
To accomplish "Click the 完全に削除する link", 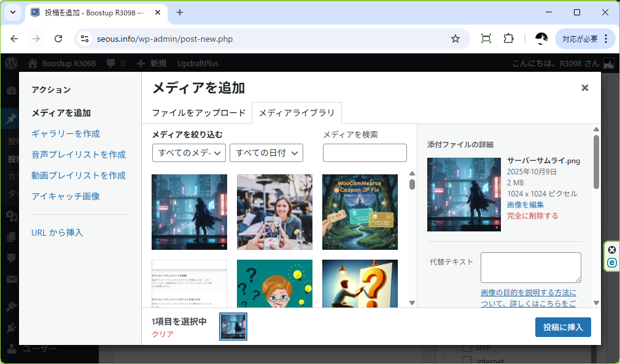I will click(532, 216).
